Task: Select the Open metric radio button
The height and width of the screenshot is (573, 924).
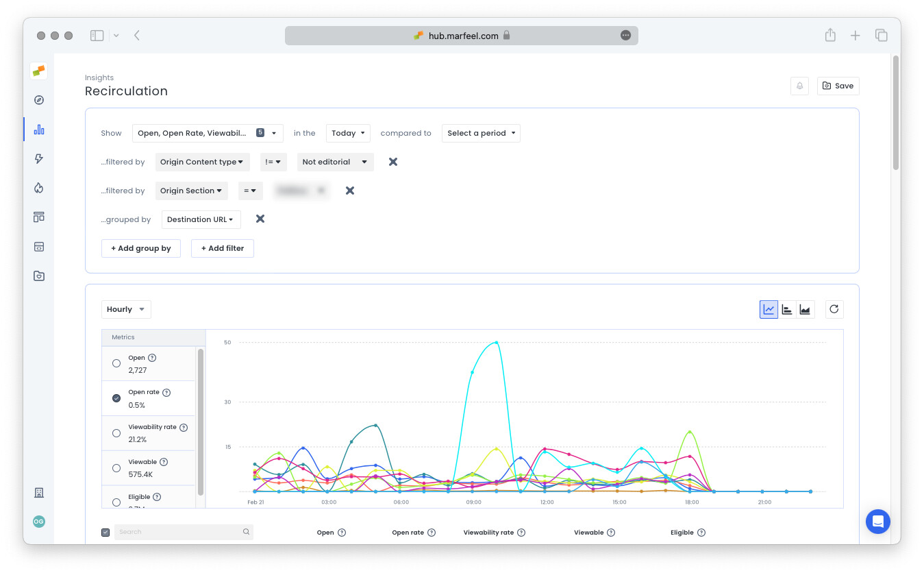Action: click(116, 363)
